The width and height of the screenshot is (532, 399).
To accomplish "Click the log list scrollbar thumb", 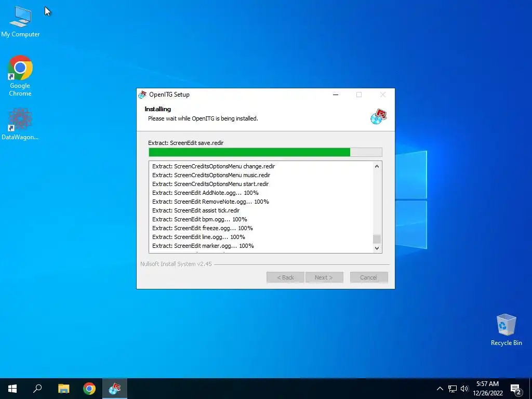I will point(377,239).
